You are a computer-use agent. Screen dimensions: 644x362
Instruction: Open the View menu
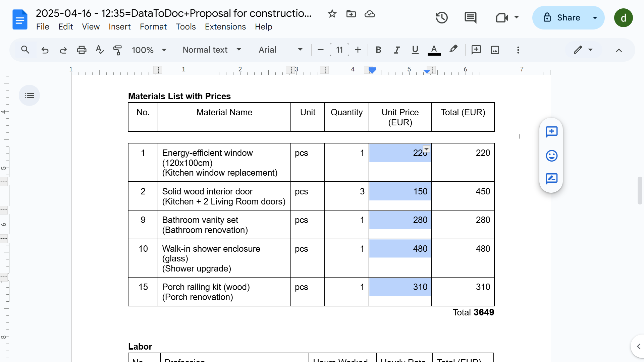[x=91, y=27]
